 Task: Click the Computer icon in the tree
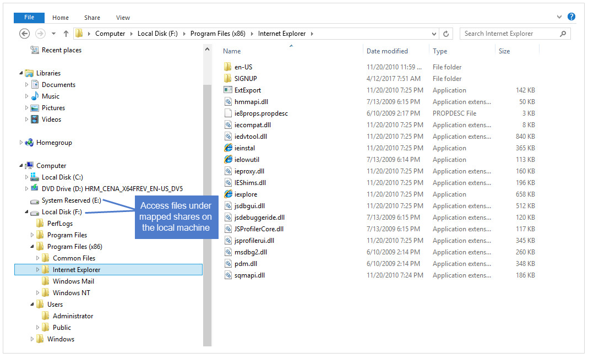coord(29,165)
